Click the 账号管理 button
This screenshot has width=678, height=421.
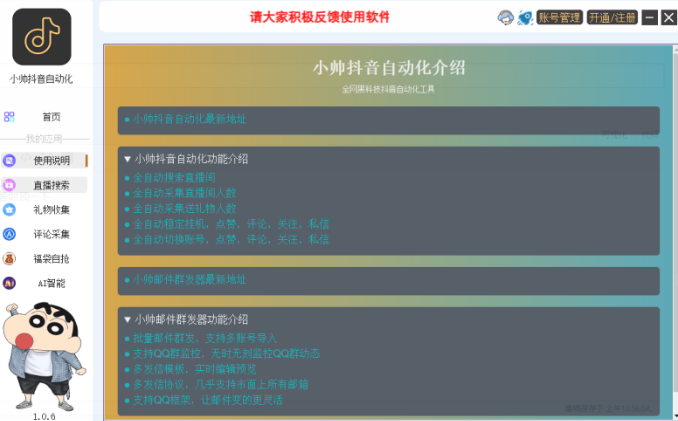pos(559,18)
